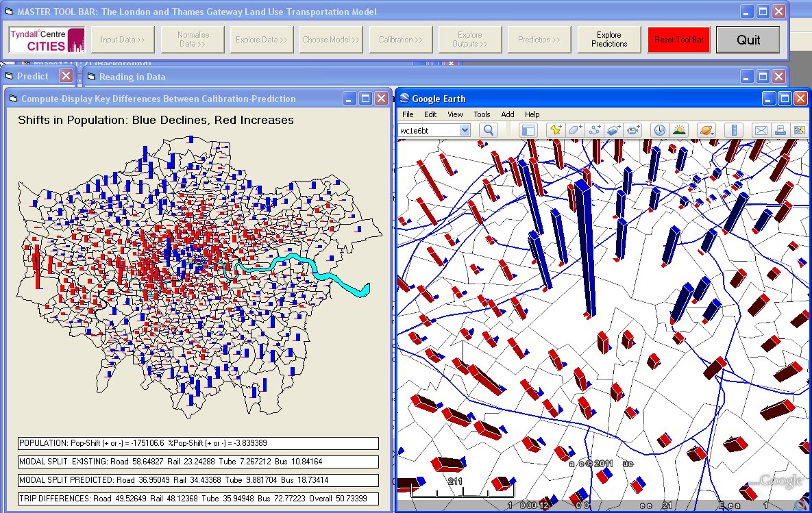Maximize the Google Earth window
812x513 pixels.
click(785, 99)
